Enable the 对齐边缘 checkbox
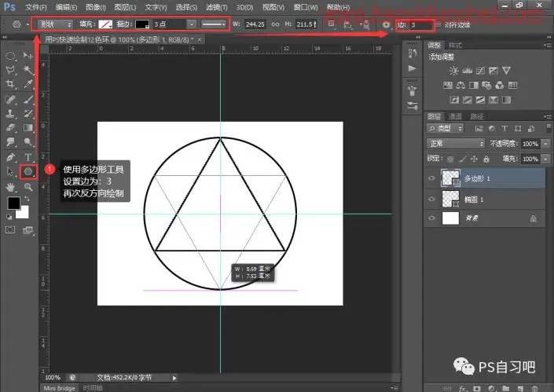Viewport: 554px width, 392px height. coord(438,24)
